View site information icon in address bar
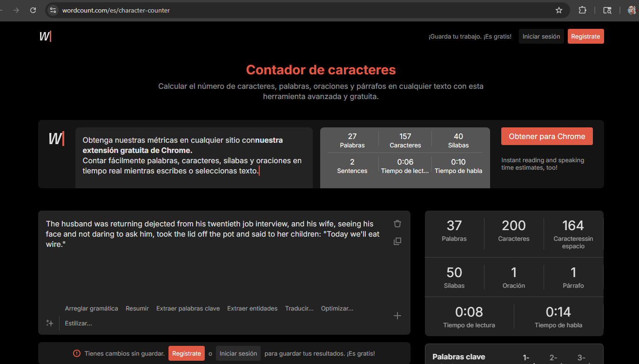Viewport: 639px width, 364px height. pyautogui.click(x=53, y=10)
